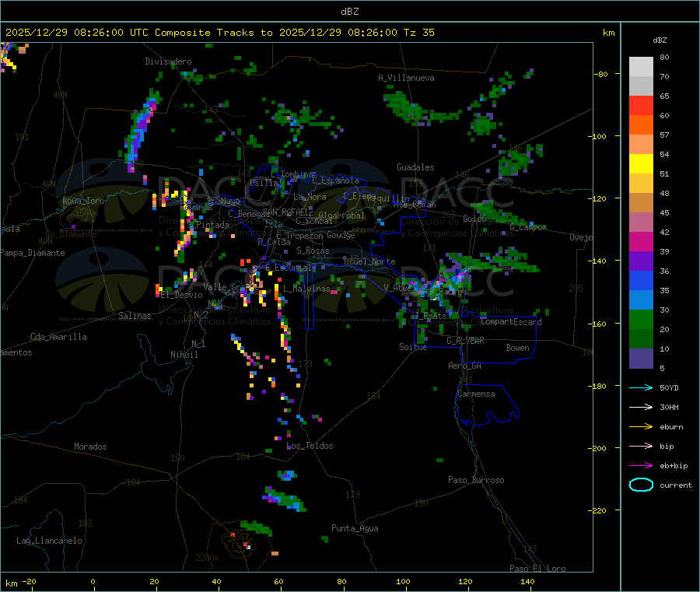Screen dimensions: 700x592
Task: Click the Agua_Toro map label
Action: pyautogui.click(x=83, y=201)
